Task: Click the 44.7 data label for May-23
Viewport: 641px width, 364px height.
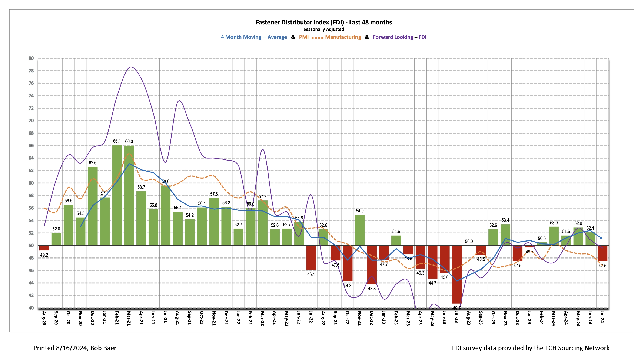Action: 433,283
